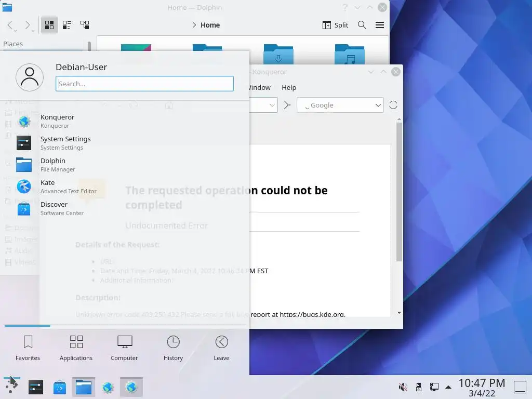
Task: Click the Go arrow next to location bar
Action: click(x=287, y=105)
